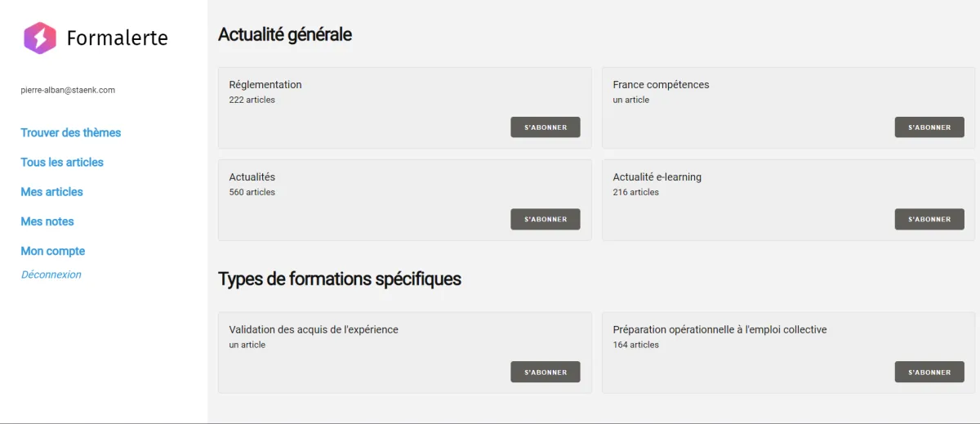Screen dimensions: 980x424
Task: Go to Tous les articles
Action: [62, 162]
